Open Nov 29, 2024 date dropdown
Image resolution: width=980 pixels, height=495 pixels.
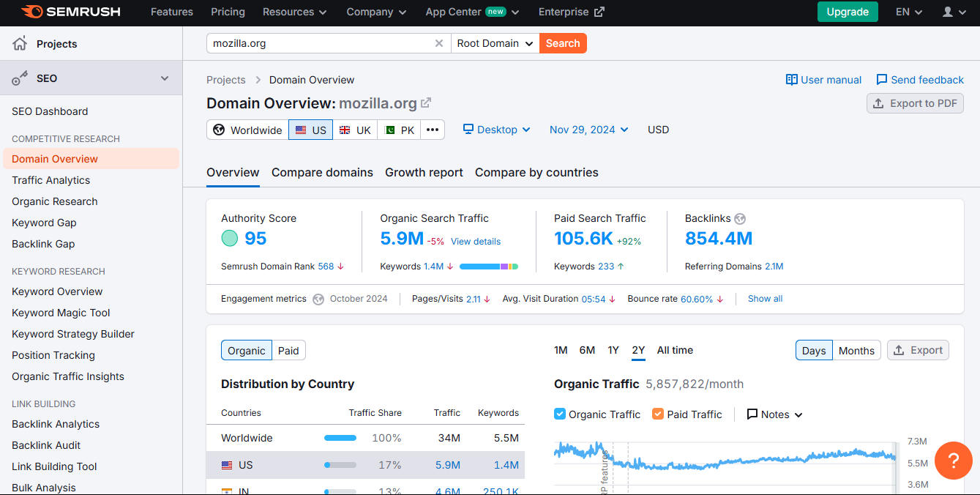pyautogui.click(x=589, y=130)
